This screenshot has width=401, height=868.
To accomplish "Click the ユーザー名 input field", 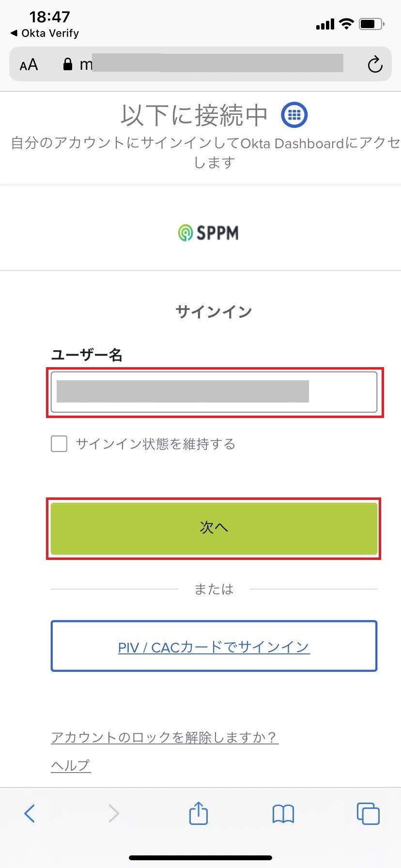I will [x=214, y=392].
